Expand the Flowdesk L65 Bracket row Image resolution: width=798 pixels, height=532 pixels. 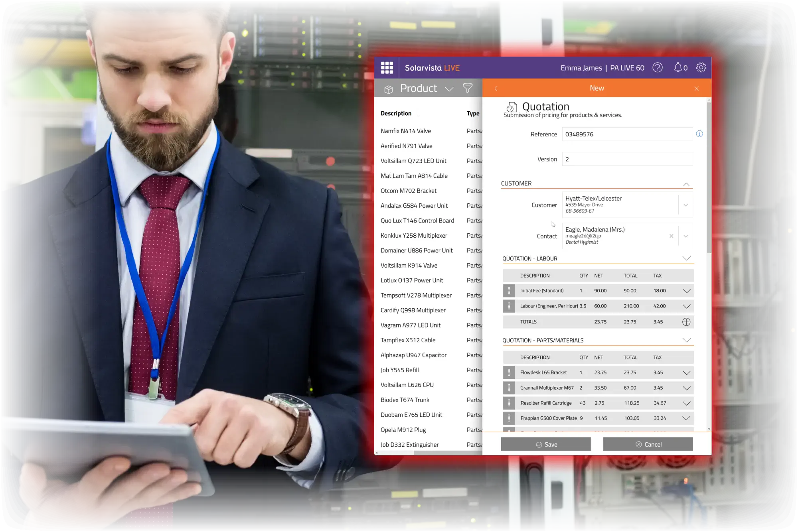(686, 373)
